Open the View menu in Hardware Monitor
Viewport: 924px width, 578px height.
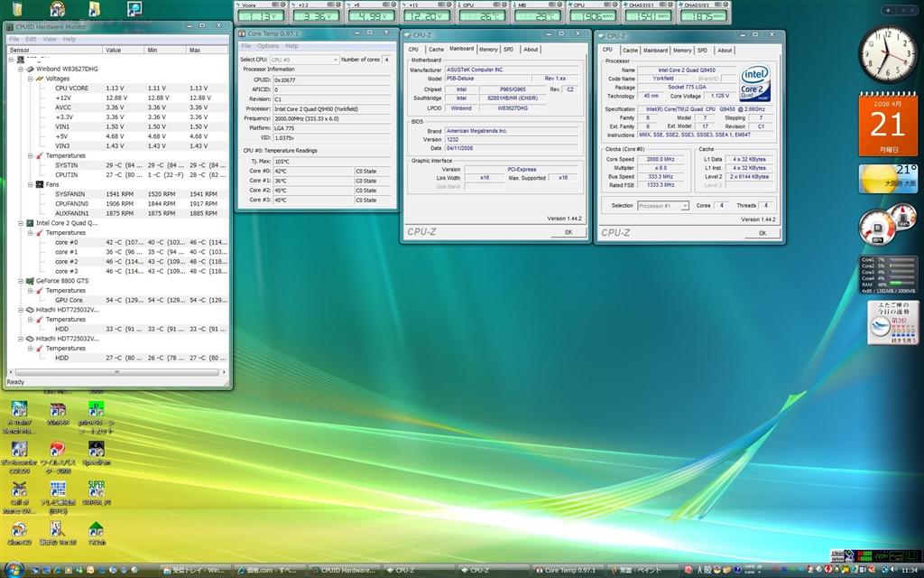(x=49, y=40)
